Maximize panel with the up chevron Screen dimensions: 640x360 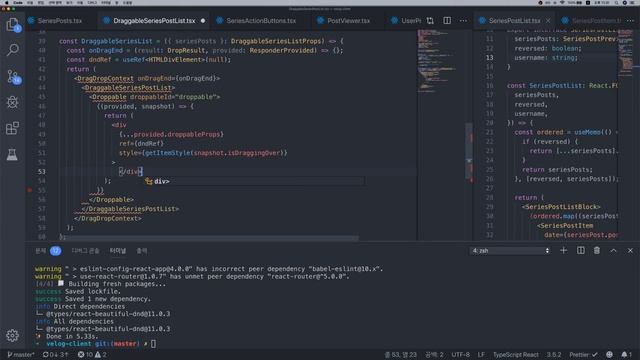pos(613,251)
